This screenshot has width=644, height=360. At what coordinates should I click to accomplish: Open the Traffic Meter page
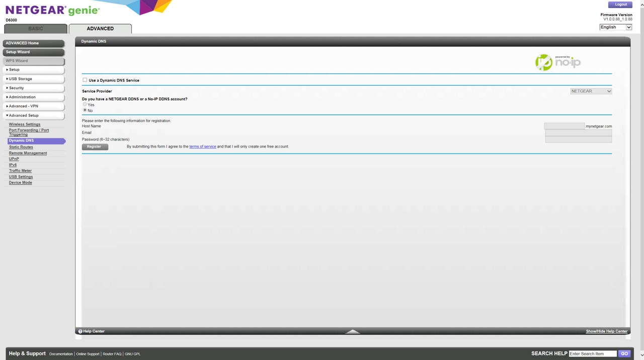click(20, 171)
